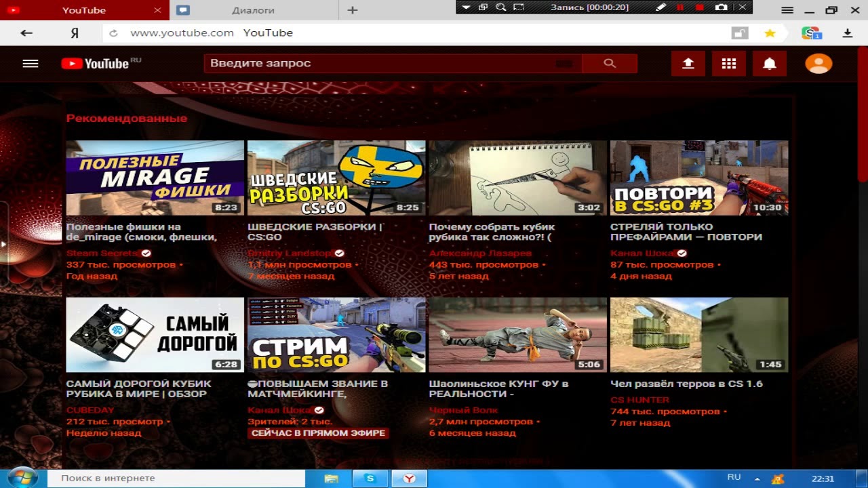Pause recording in the recorder toolbar

(x=680, y=7)
